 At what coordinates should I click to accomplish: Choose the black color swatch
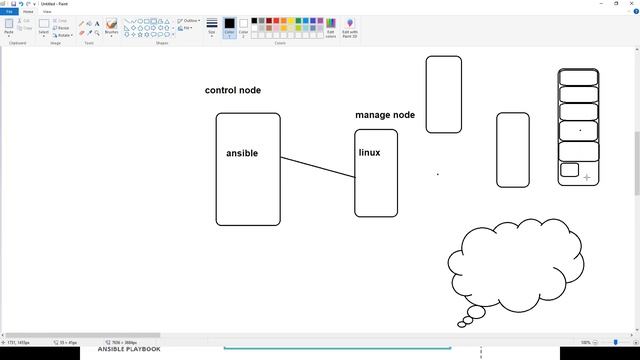pyautogui.click(x=254, y=20)
